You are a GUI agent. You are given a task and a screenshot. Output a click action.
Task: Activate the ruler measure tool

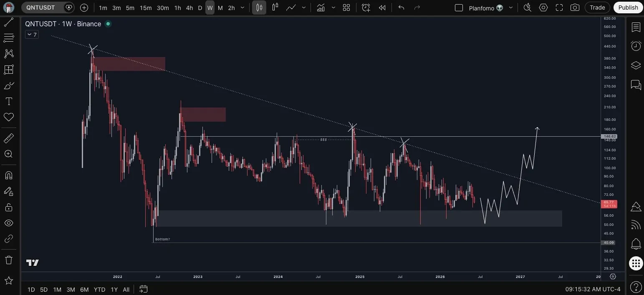9,138
